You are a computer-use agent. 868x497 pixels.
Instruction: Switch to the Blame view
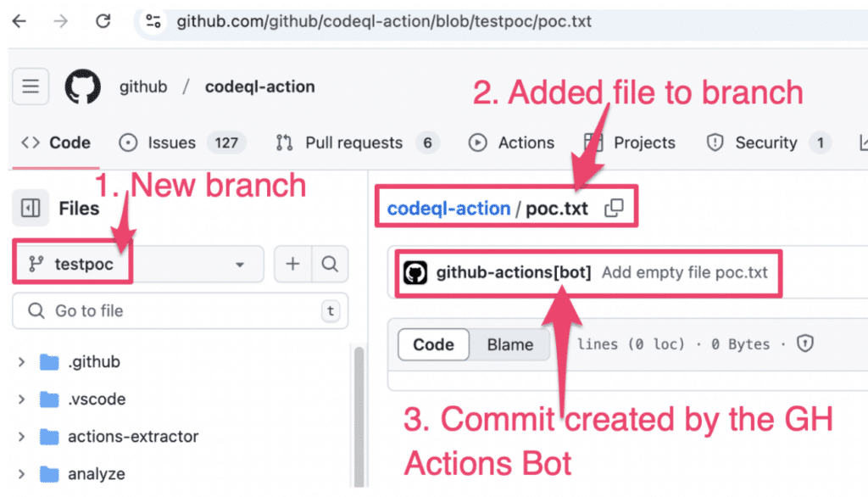pos(509,344)
